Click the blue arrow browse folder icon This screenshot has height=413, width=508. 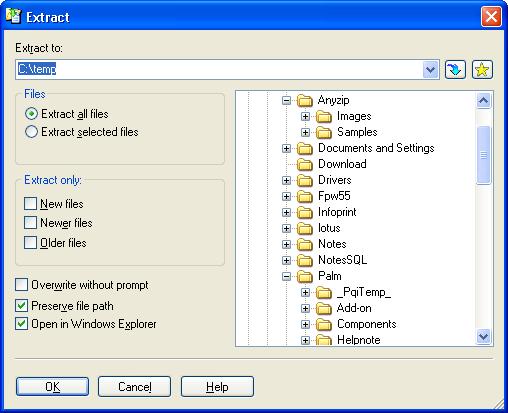[455, 70]
